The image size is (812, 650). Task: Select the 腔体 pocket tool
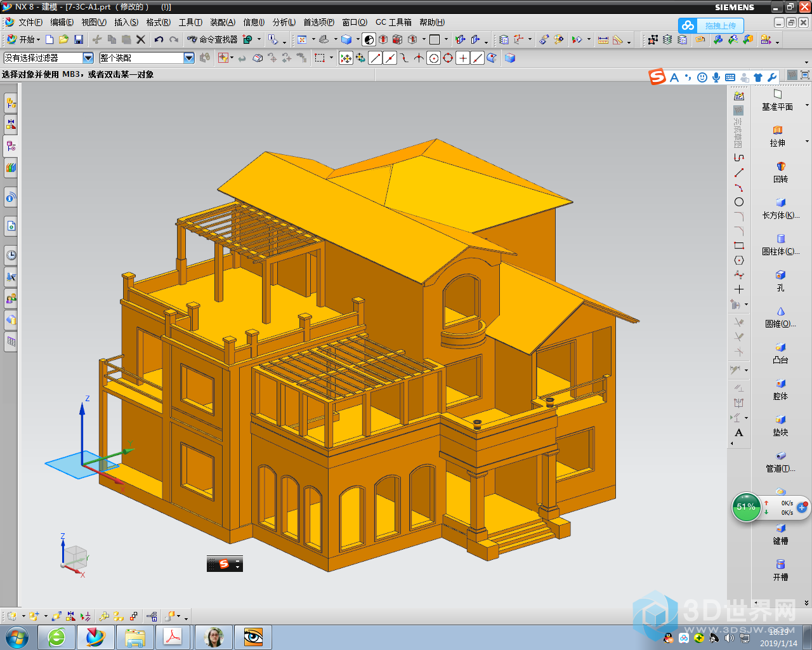coord(780,390)
